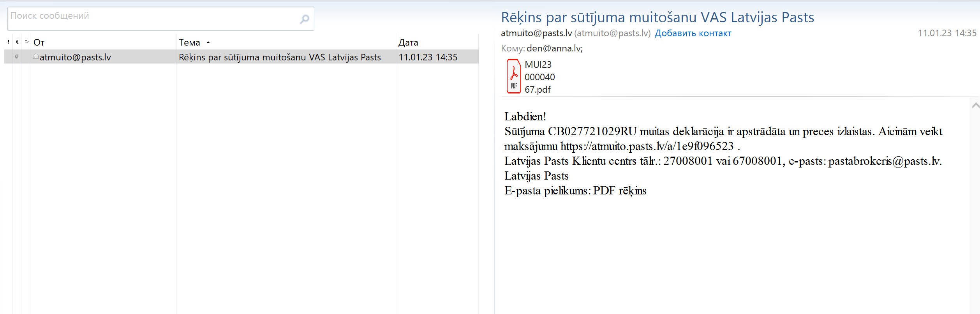Click the search magnifier icon

coord(305,19)
